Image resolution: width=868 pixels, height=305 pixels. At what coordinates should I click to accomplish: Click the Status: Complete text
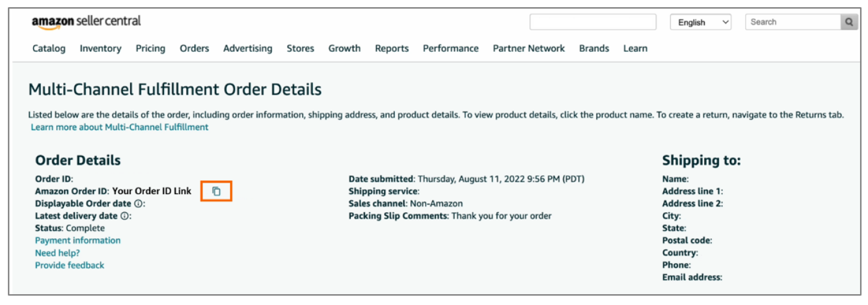[x=70, y=228]
